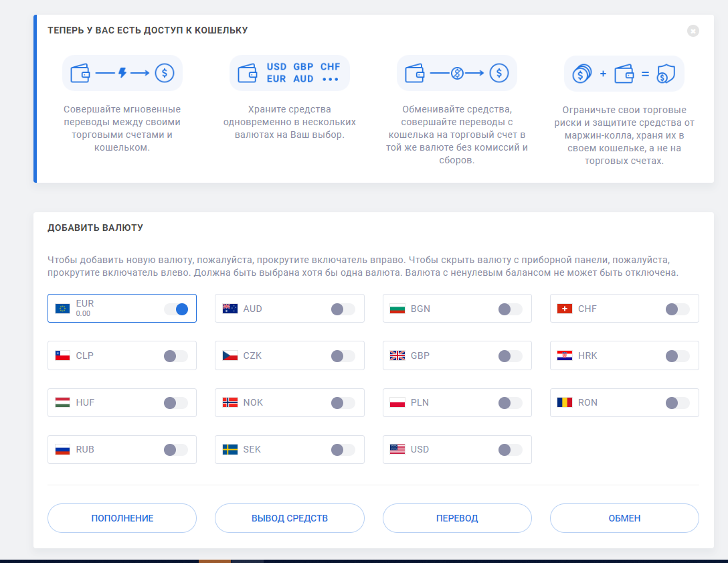The image size is (728, 563).
Task: Click the 'Совершайте мгновенные переводы' text
Action: click(122, 129)
